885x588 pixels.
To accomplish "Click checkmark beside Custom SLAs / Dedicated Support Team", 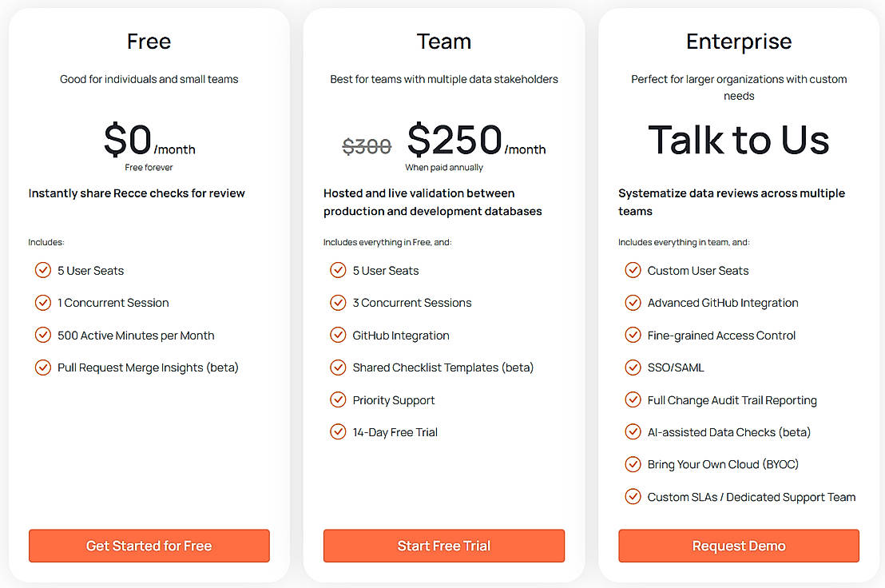I will click(633, 497).
